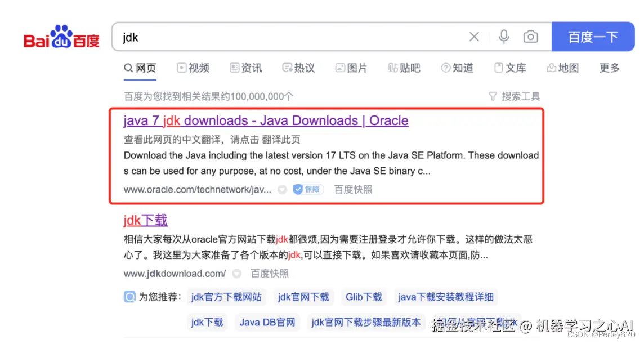Select suggestion java下载安装教程详细
This screenshot has height=344, width=644.
[446, 297]
